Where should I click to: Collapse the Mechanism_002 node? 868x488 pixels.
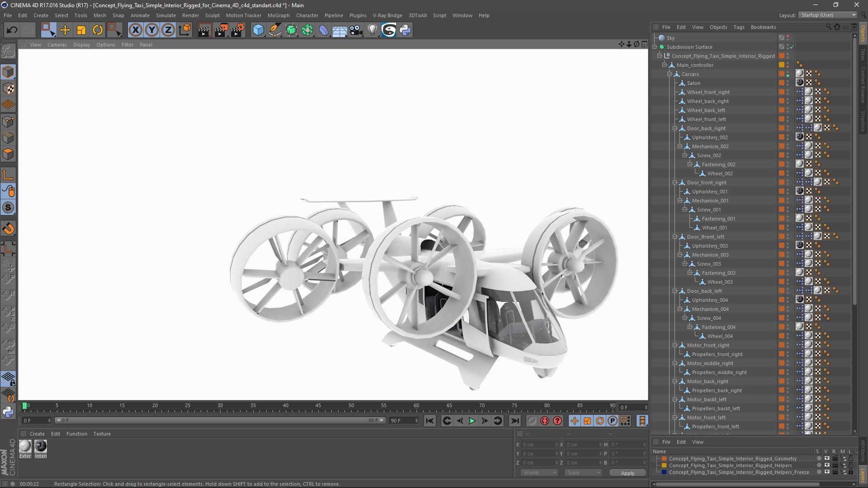pos(679,146)
